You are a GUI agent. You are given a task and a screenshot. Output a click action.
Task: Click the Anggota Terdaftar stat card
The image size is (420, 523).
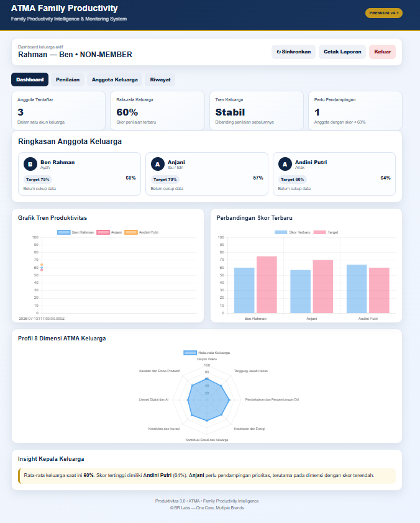pos(58,111)
